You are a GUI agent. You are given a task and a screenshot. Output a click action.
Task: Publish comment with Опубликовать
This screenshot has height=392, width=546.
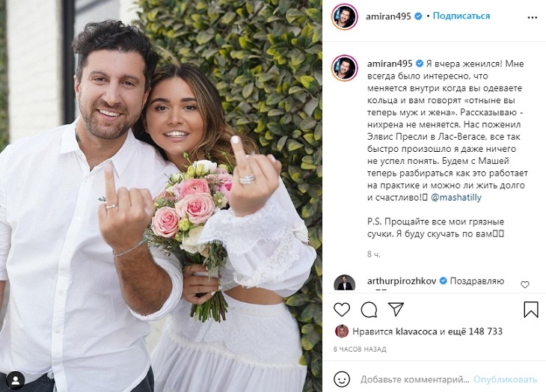(x=505, y=379)
